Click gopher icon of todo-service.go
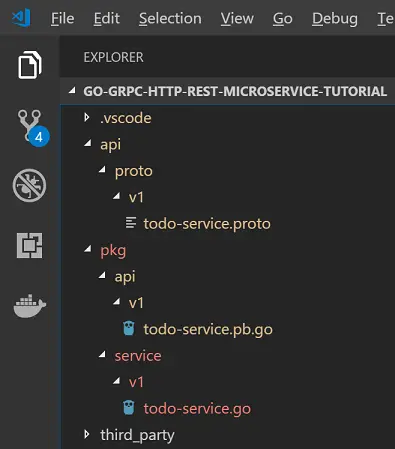395x449 pixels. 129,408
